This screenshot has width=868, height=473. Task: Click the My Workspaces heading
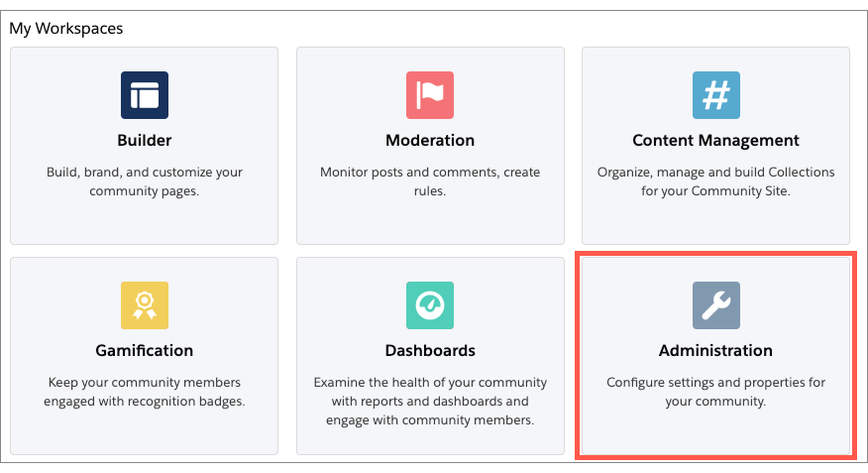65,28
